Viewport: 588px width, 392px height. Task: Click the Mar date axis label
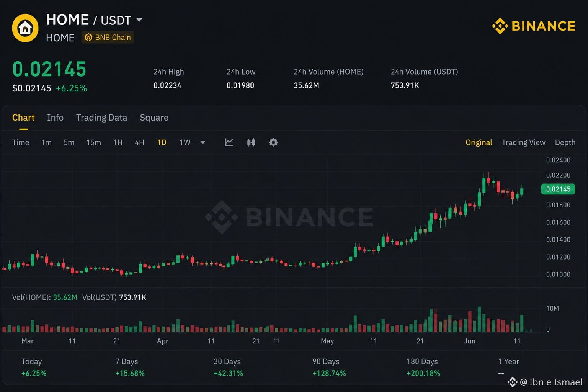[x=28, y=341]
